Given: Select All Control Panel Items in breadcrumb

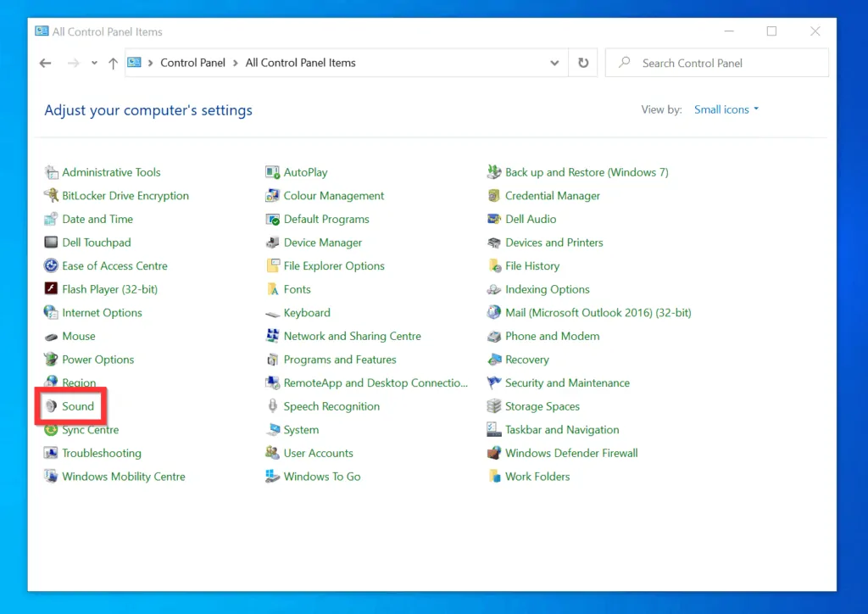Looking at the screenshot, I should pyautogui.click(x=299, y=62).
